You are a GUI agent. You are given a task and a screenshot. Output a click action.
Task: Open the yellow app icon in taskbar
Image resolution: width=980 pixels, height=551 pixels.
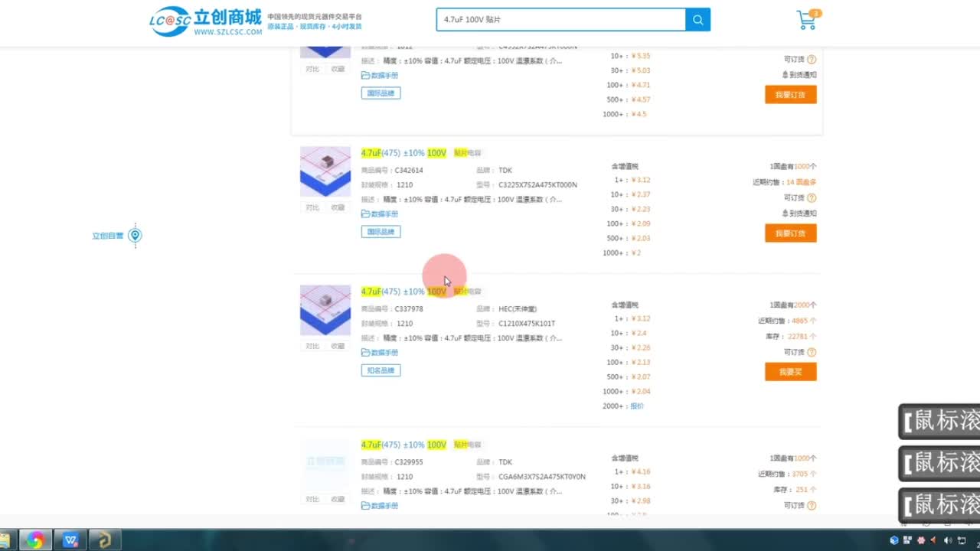pyautogui.click(x=105, y=540)
